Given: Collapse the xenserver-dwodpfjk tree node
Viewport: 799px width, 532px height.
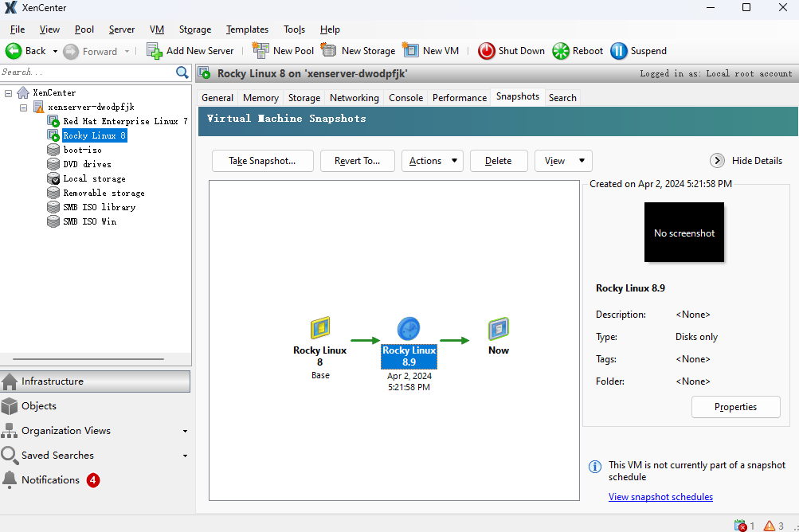Looking at the screenshot, I should (x=23, y=107).
